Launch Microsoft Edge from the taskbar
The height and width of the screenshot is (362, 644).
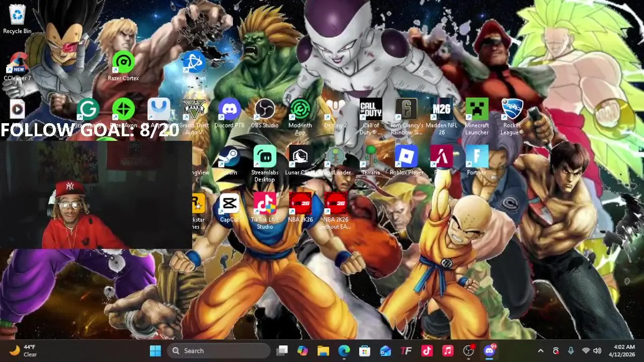[344, 351]
